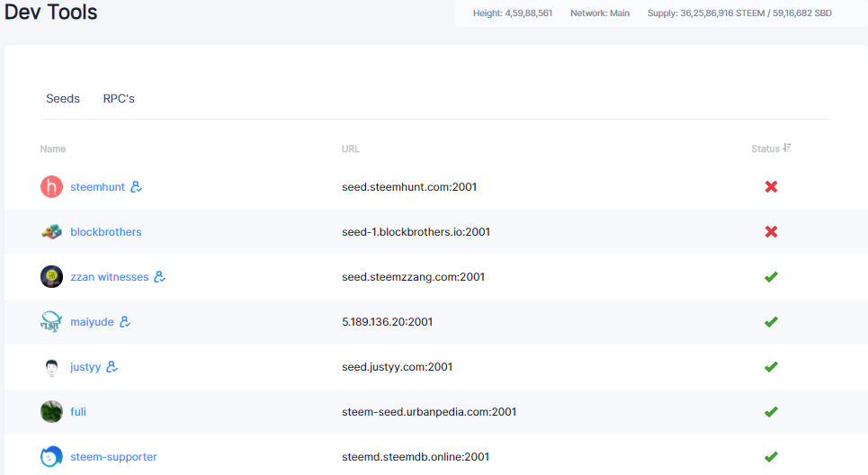Select the 5.189.136.20:2001 address

(x=387, y=322)
